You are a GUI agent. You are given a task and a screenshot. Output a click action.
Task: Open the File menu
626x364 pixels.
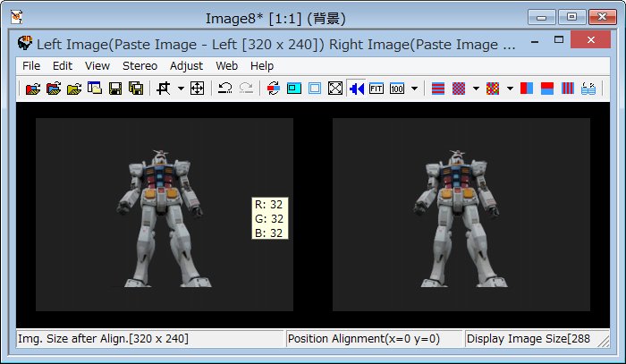(x=31, y=66)
